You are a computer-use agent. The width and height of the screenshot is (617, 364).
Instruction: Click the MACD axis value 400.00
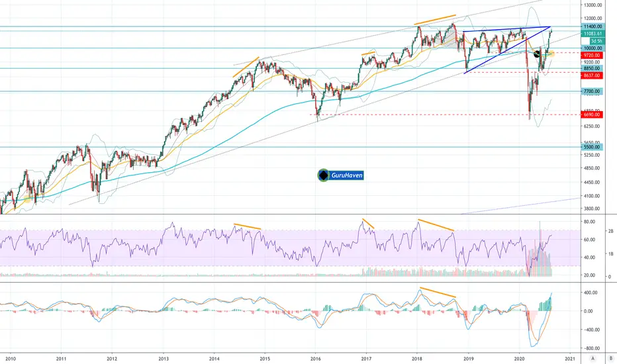click(x=591, y=293)
